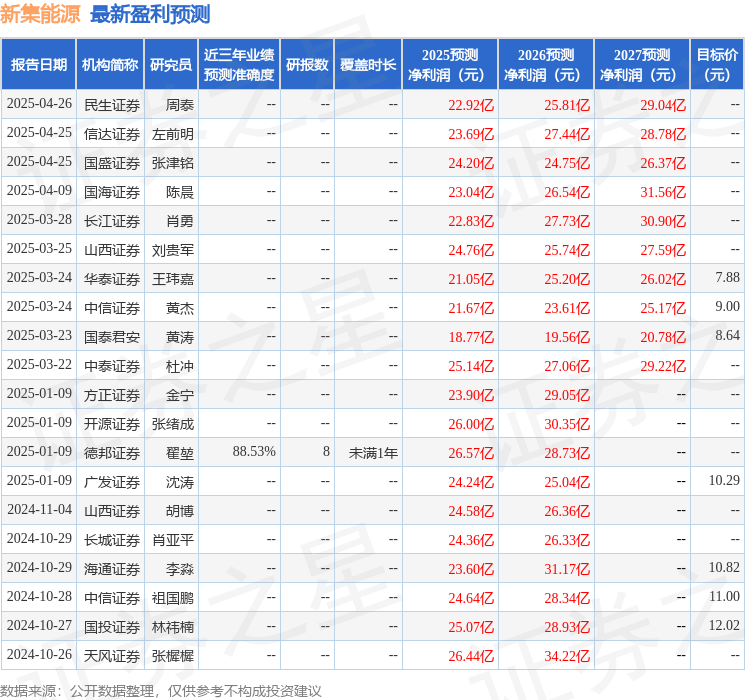Select 国投证券 institution cell

112,627
